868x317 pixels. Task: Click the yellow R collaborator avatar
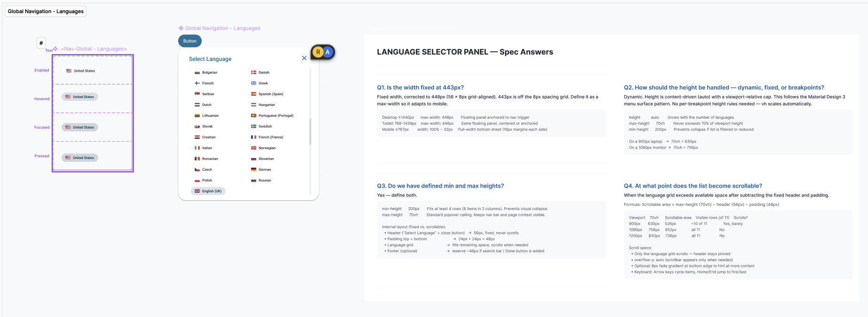point(318,52)
